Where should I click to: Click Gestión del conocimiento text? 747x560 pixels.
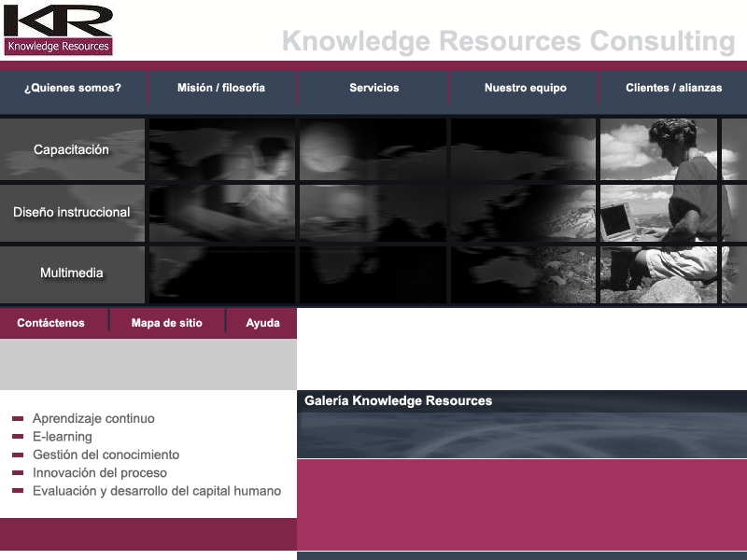coord(106,455)
